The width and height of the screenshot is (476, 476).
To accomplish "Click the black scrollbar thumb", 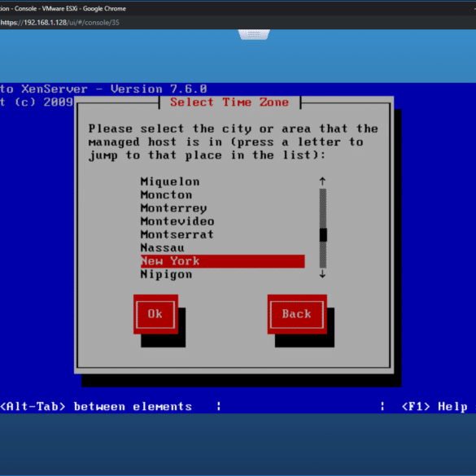I will pyautogui.click(x=323, y=235).
